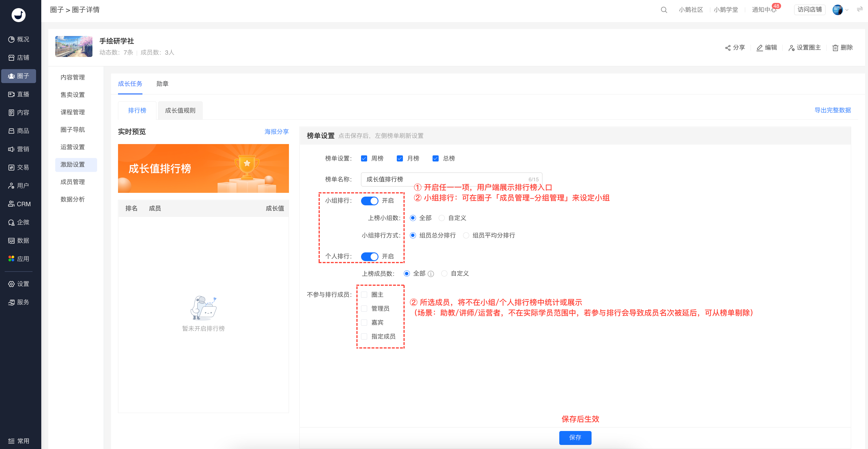Viewport: 868px width, 449px height.
Task: Open 内容管理 menu item
Action: (73, 78)
